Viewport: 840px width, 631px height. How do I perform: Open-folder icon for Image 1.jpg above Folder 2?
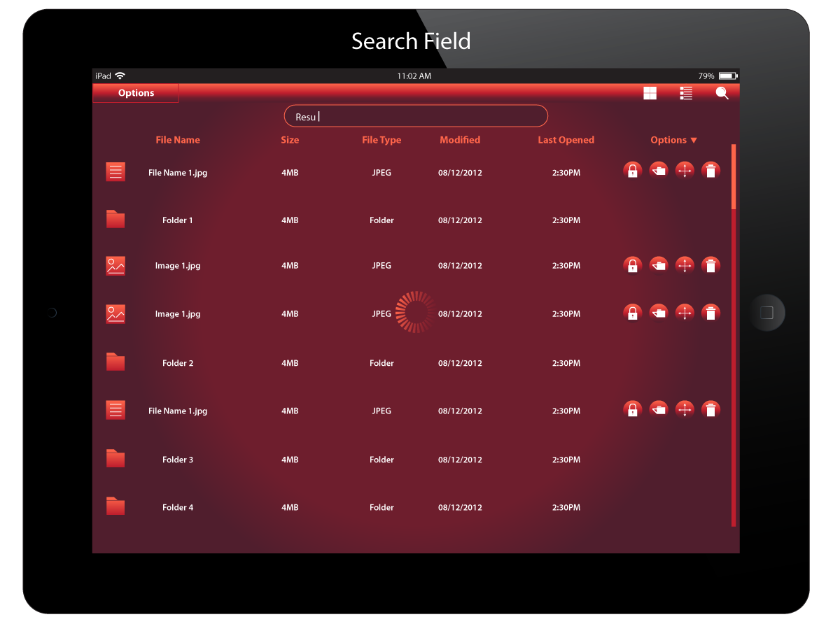(x=659, y=313)
